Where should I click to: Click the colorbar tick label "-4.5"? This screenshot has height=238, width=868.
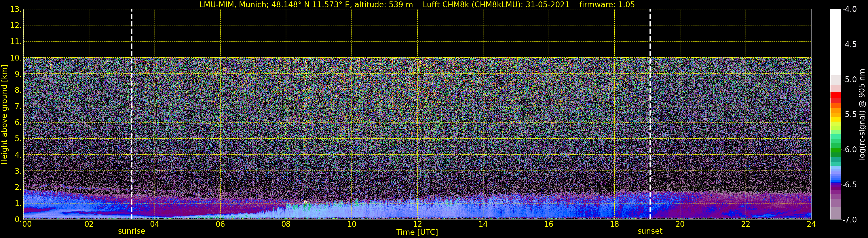[850, 44]
